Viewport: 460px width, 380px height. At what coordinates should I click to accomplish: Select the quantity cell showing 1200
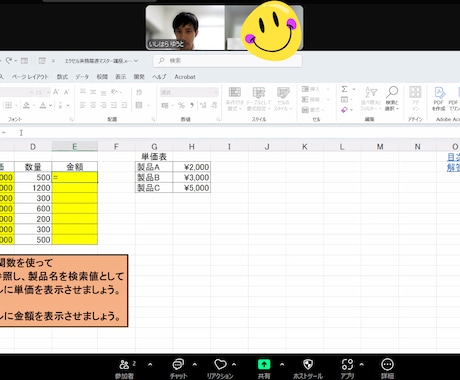tap(33, 188)
